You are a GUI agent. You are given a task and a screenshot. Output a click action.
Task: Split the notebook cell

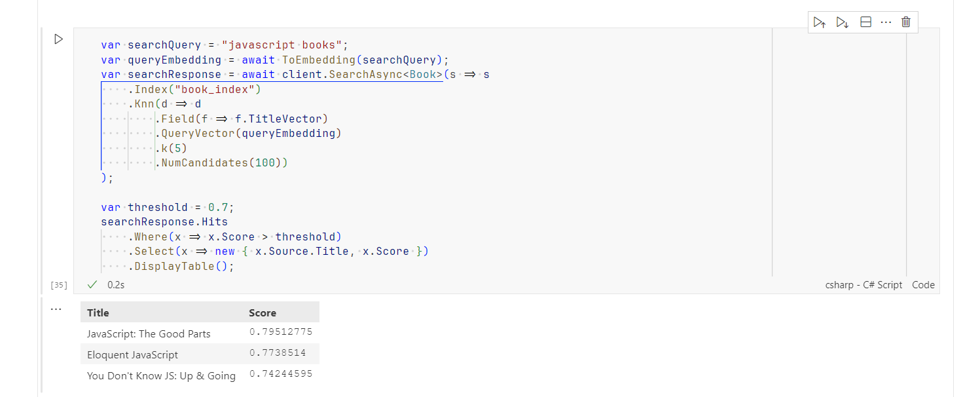point(865,22)
